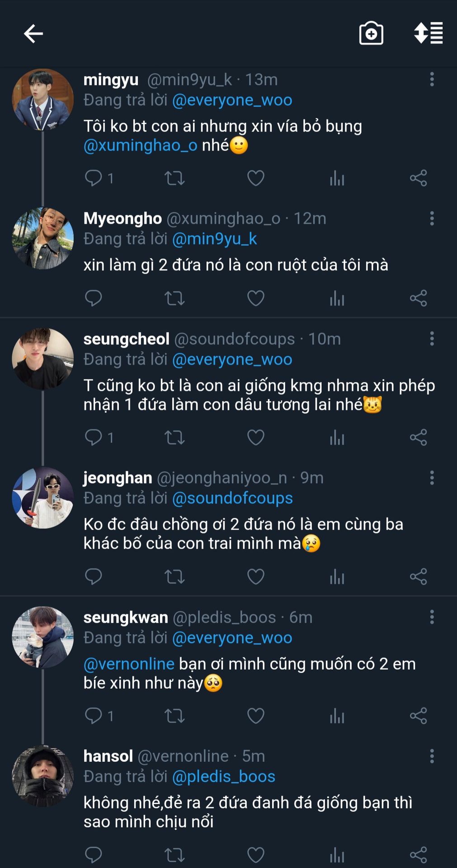Open more options on mingyu's tweet

(x=432, y=80)
